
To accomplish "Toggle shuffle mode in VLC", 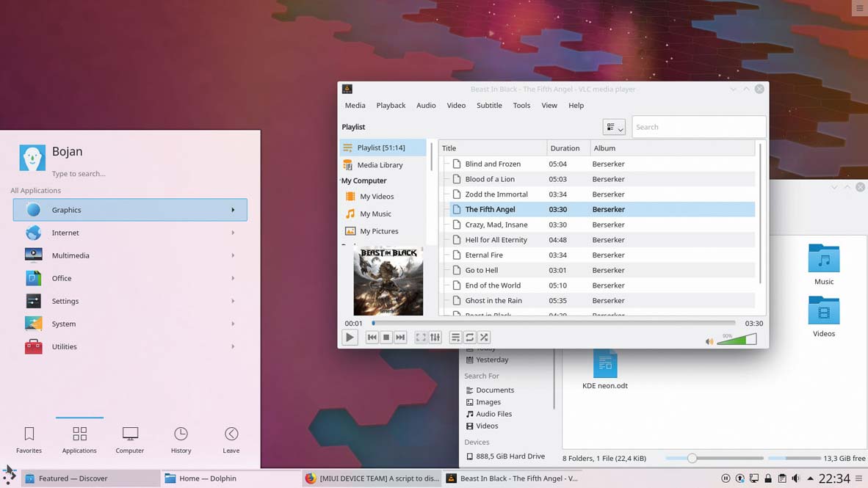I will [484, 338].
